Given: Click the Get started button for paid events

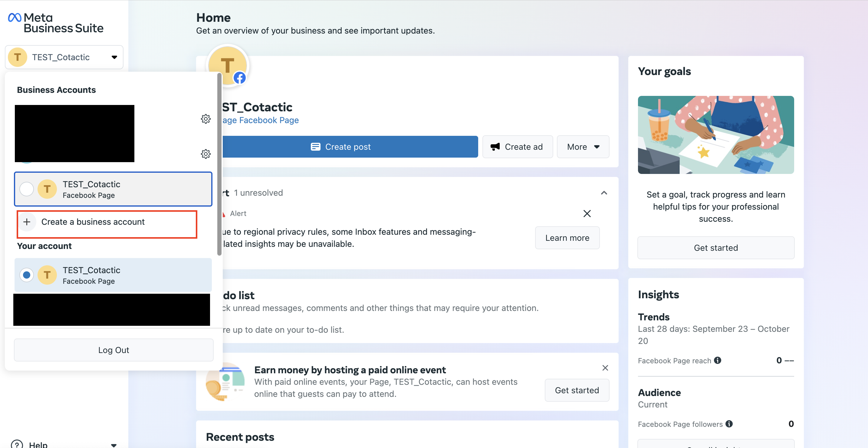Looking at the screenshot, I should pyautogui.click(x=577, y=390).
